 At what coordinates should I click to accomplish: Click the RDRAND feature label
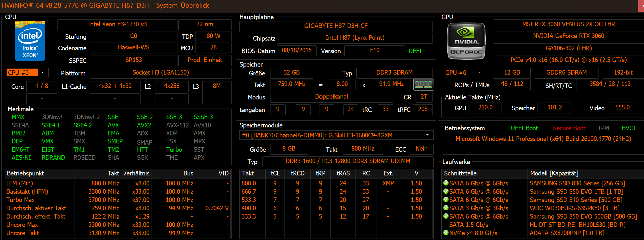coord(53,157)
